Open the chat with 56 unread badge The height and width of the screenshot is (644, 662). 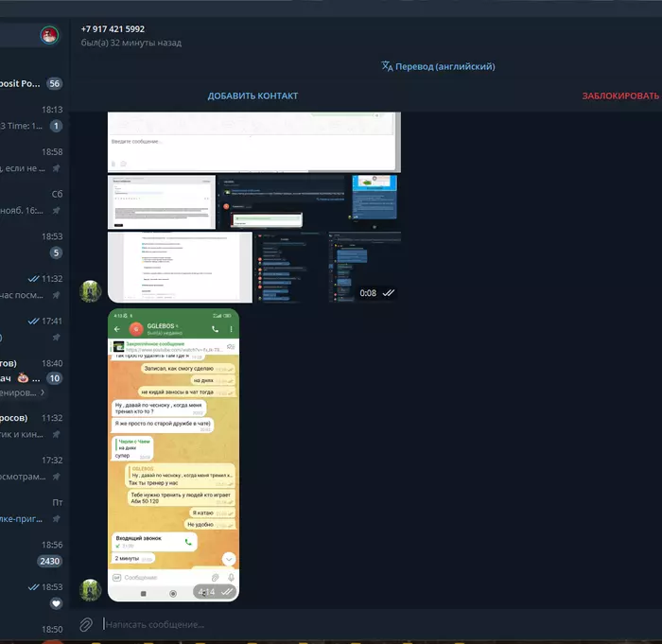click(x=31, y=83)
